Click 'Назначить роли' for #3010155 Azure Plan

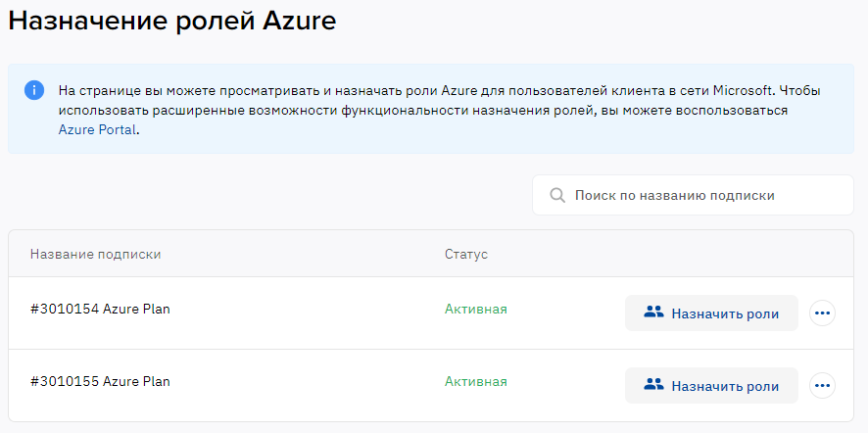click(x=711, y=385)
